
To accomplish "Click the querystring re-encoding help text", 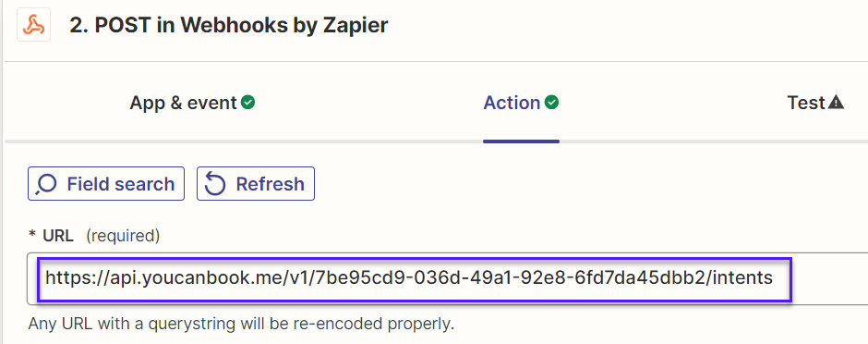I will click(x=241, y=324).
